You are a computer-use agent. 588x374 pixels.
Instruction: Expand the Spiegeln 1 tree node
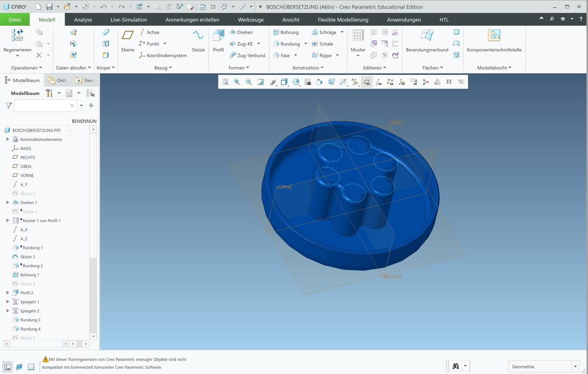tap(8, 301)
